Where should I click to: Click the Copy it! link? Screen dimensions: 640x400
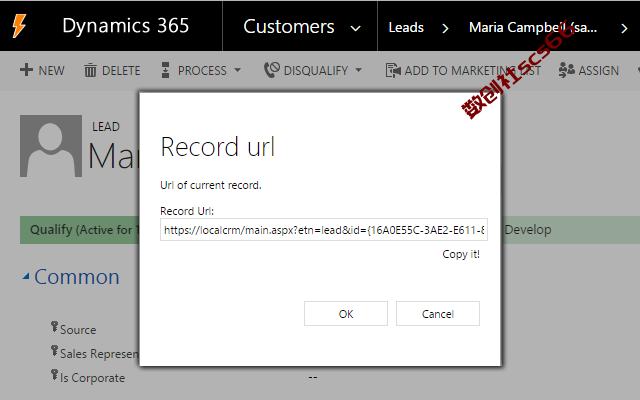(461, 254)
